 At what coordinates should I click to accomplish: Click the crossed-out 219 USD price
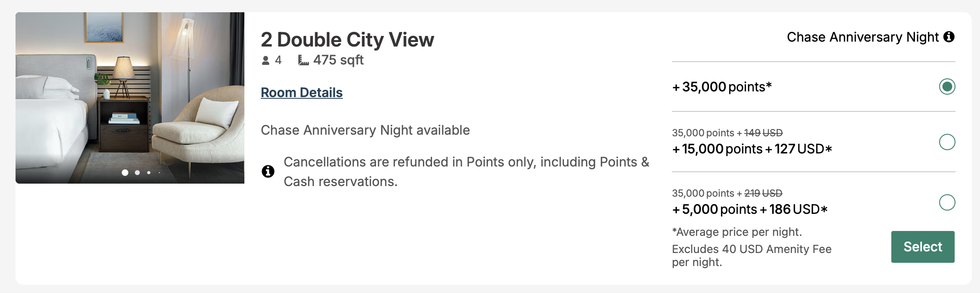[x=763, y=193]
